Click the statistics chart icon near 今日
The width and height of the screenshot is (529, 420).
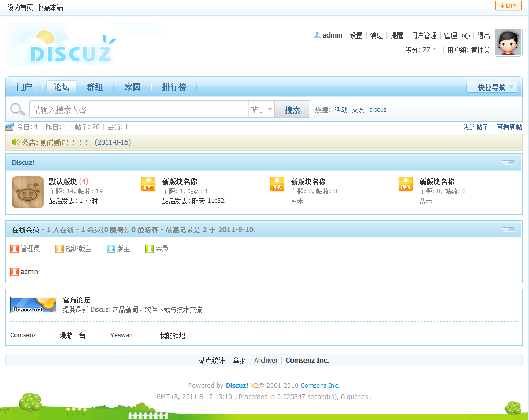10,127
